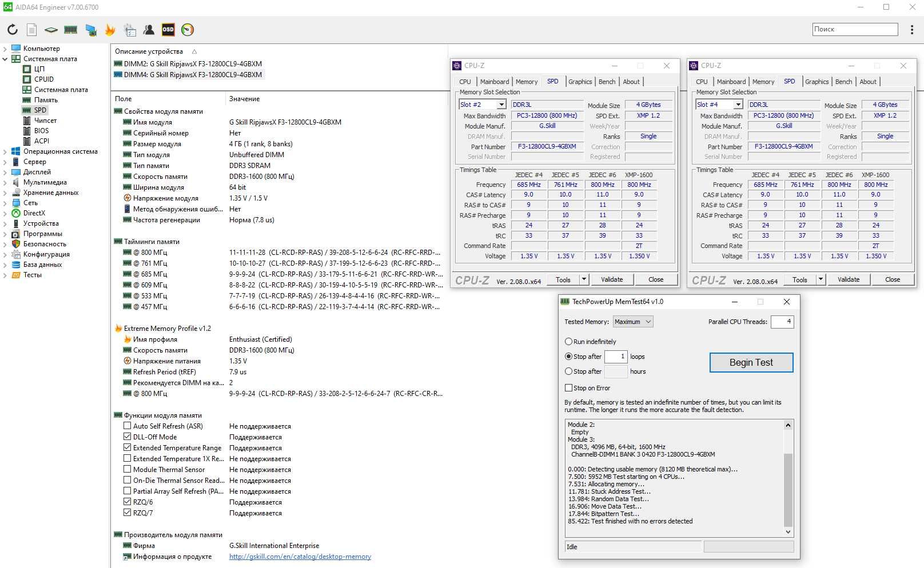Select Run indefinitely radio button
The image size is (924, 568).
click(568, 342)
